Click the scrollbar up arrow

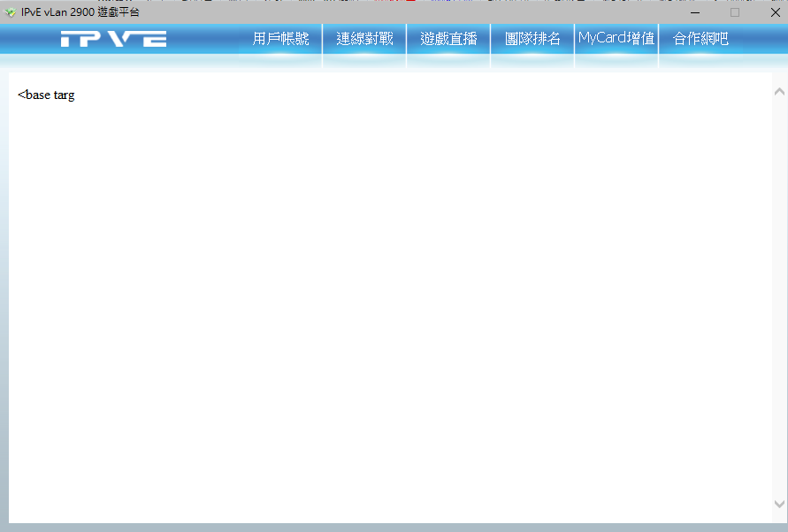779,91
